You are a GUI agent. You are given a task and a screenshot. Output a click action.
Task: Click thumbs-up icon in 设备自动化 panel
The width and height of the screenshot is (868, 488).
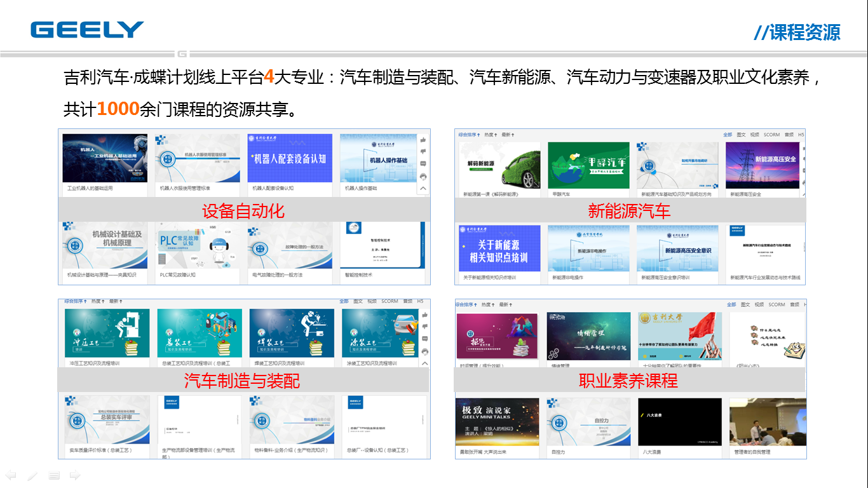pyautogui.click(x=423, y=140)
